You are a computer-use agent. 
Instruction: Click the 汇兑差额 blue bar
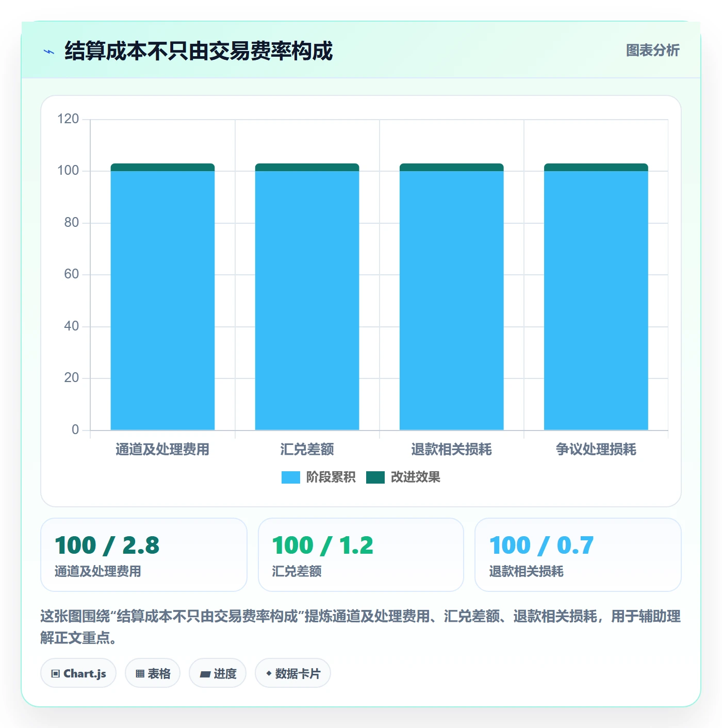pyautogui.click(x=307, y=300)
